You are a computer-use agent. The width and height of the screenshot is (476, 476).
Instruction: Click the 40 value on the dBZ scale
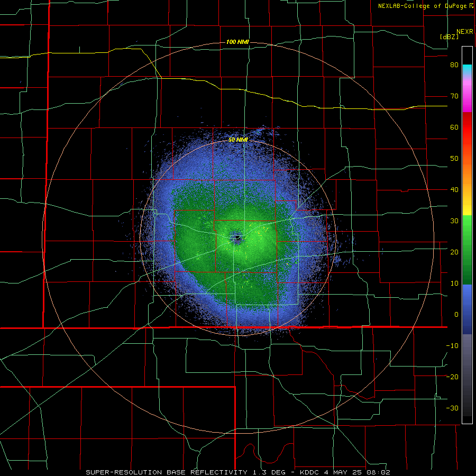[x=454, y=190]
